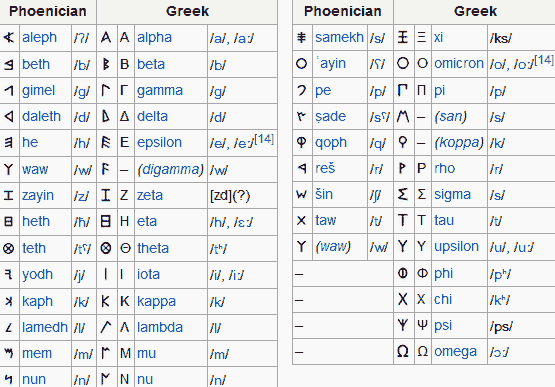Open the daleth article link
The image size is (555, 387).
[41, 116]
